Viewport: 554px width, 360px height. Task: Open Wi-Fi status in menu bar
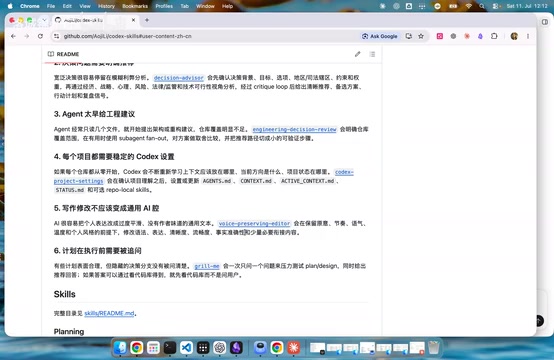click(x=468, y=6)
